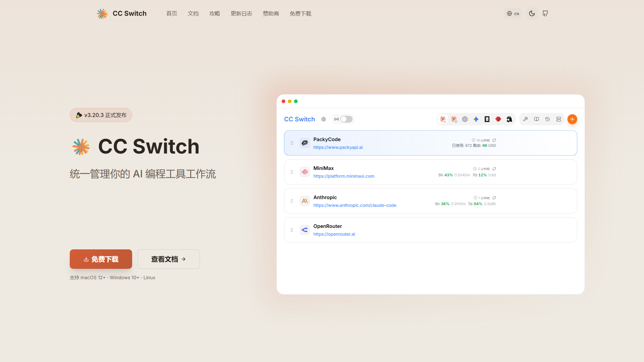The height and width of the screenshot is (362, 644).
Task: Open the book prompts icon
Action: 537,119
